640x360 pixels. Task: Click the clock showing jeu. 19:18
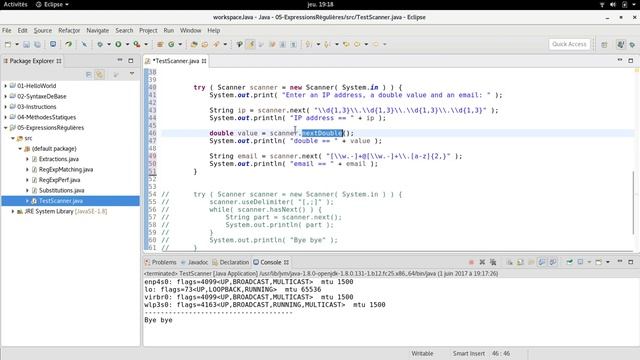(x=320, y=4)
